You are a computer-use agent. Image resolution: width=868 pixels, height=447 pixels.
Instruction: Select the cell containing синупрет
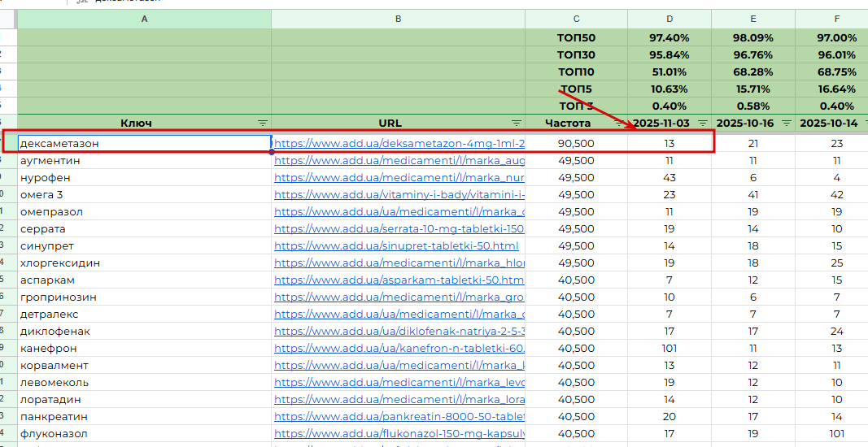tap(145, 245)
